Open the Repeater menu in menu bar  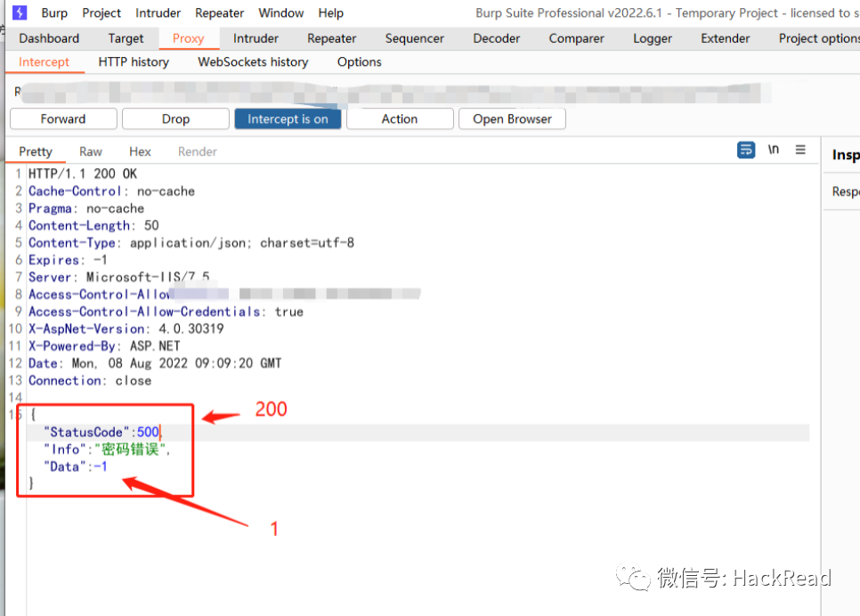click(x=219, y=12)
